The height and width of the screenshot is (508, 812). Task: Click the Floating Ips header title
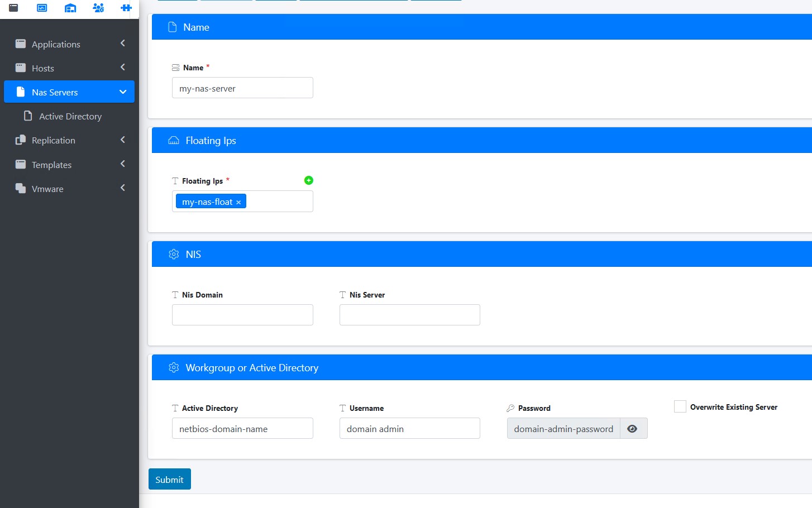(211, 140)
